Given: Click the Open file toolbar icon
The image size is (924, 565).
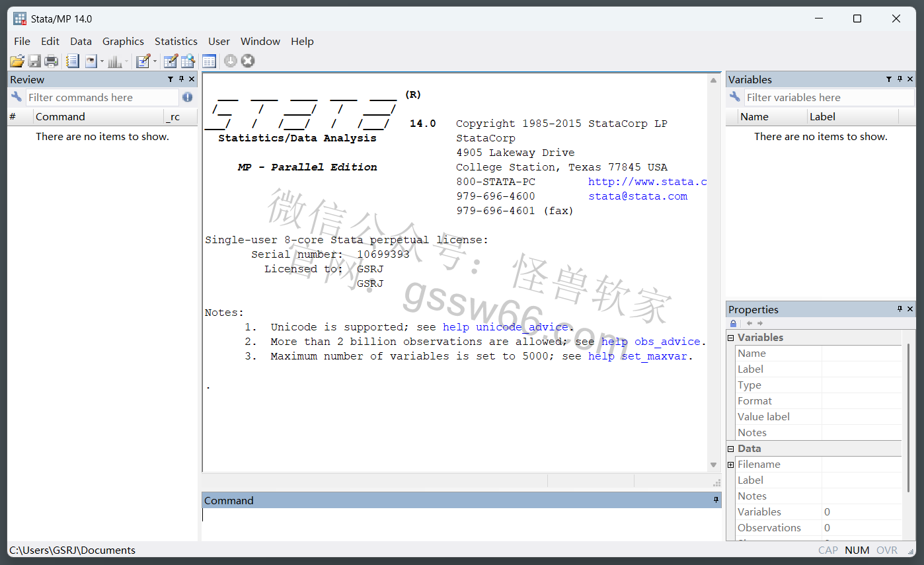Looking at the screenshot, I should click(17, 61).
